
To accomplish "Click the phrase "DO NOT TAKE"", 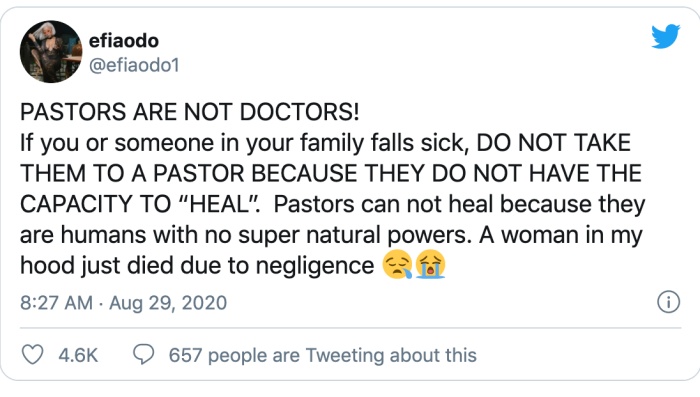I will (x=554, y=142).
